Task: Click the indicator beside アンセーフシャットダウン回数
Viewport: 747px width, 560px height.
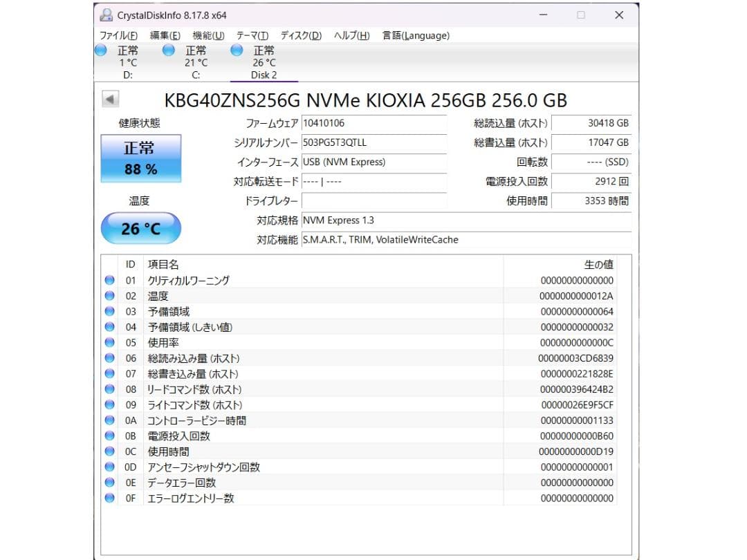Action: click(x=109, y=466)
